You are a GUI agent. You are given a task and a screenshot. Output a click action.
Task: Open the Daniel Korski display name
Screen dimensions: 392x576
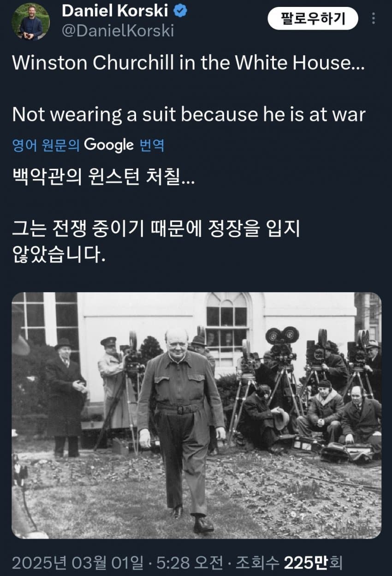coord(115,12)
